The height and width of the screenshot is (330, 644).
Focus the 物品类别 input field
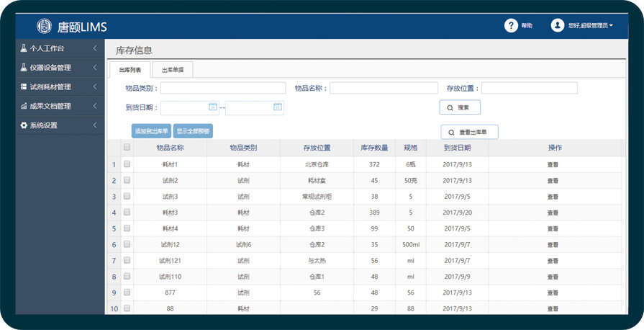pos(223,88)
